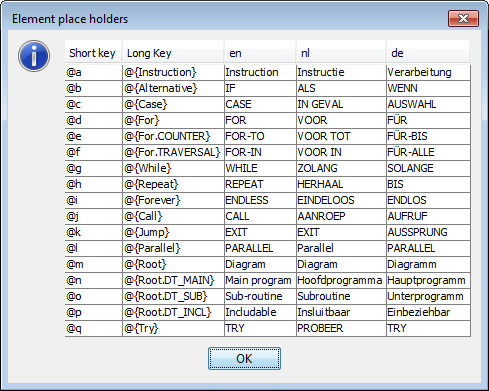The width and height of the screenshot is (489, 391).
Task: Click the @{Instruction} long key cell
Action: [173, 72]
